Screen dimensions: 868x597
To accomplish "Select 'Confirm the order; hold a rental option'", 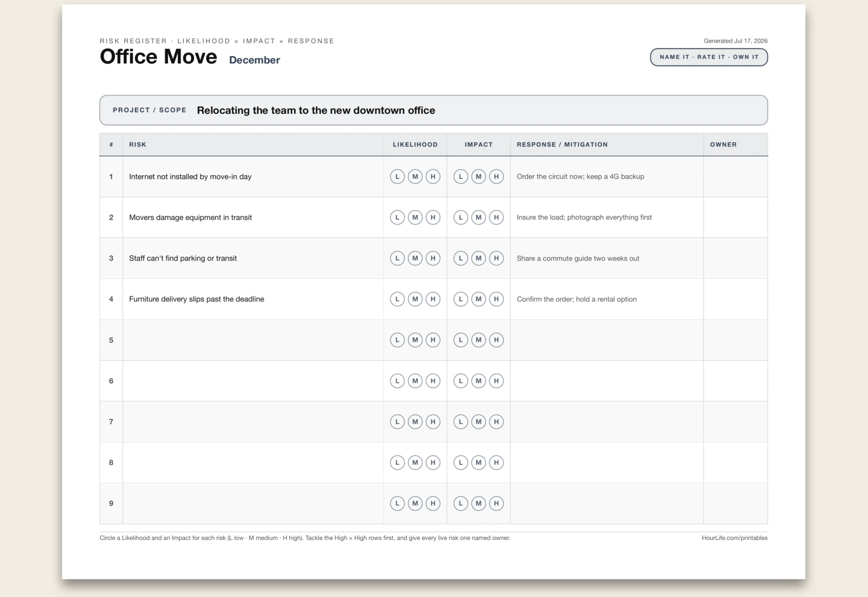I will 577,299.
